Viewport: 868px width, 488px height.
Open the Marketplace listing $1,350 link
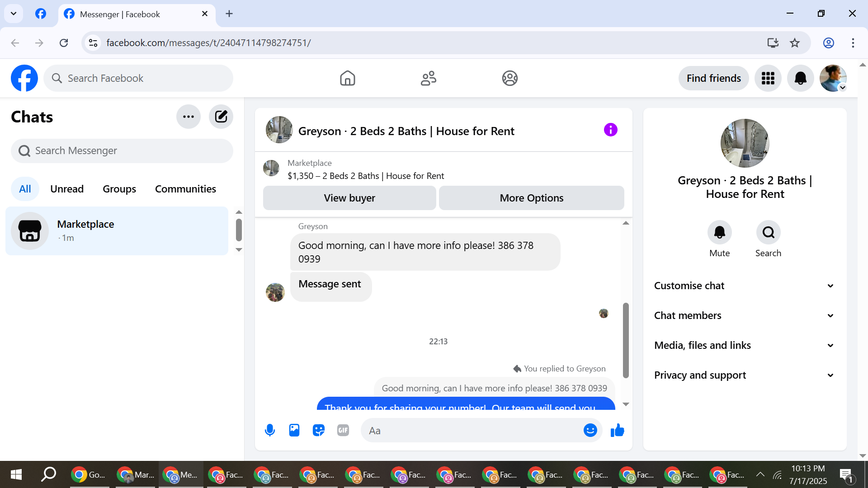(366, 176)
